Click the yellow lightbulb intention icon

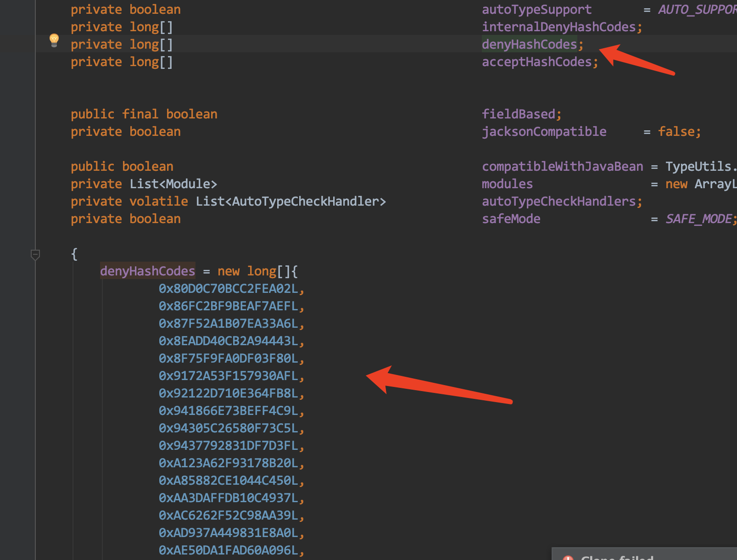tap(54, 40)
